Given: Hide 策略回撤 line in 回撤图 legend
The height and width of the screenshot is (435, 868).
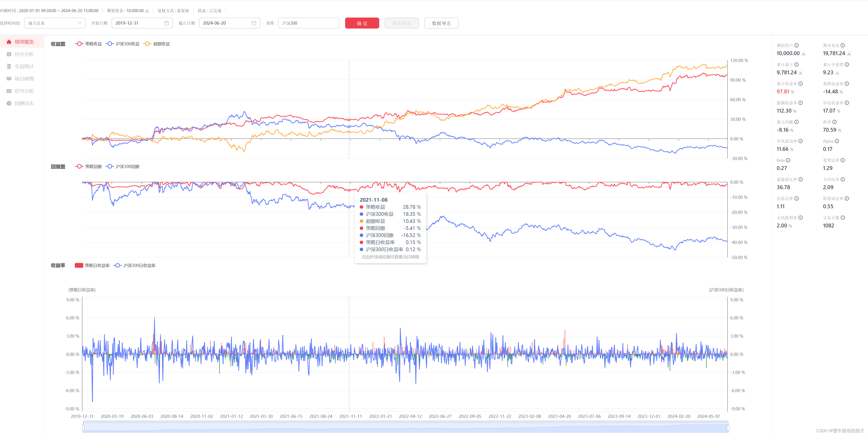Looking at the screenshot, I should [x=89, y=167].
